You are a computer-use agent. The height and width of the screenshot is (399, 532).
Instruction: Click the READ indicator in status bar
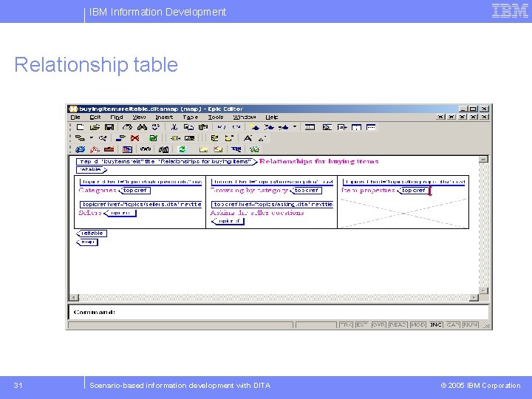398,325
